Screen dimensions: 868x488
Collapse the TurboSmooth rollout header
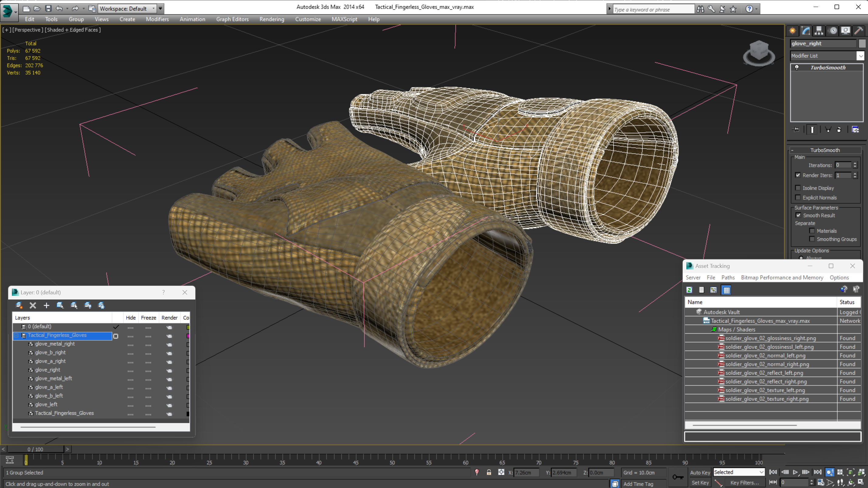click(825, 150)
